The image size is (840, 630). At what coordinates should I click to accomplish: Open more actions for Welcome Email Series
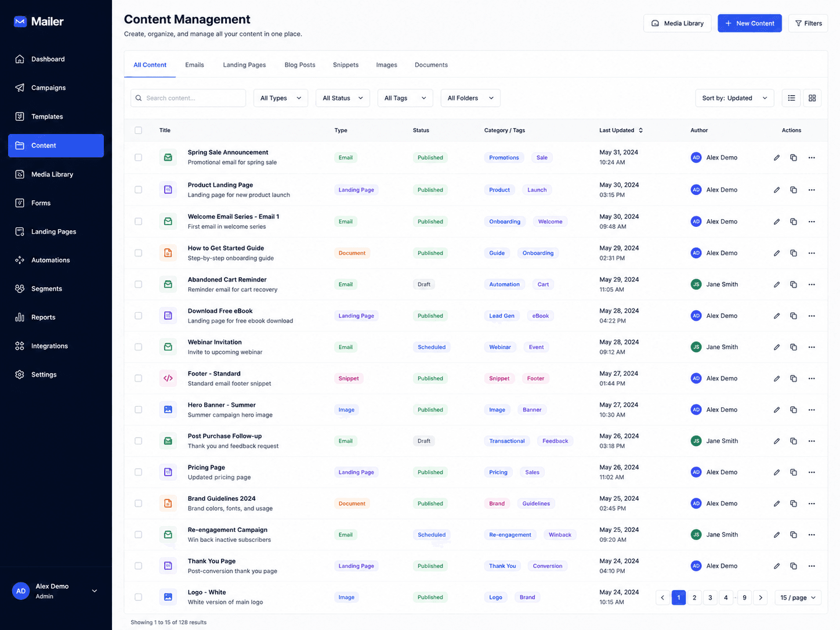tap(812, 222)
